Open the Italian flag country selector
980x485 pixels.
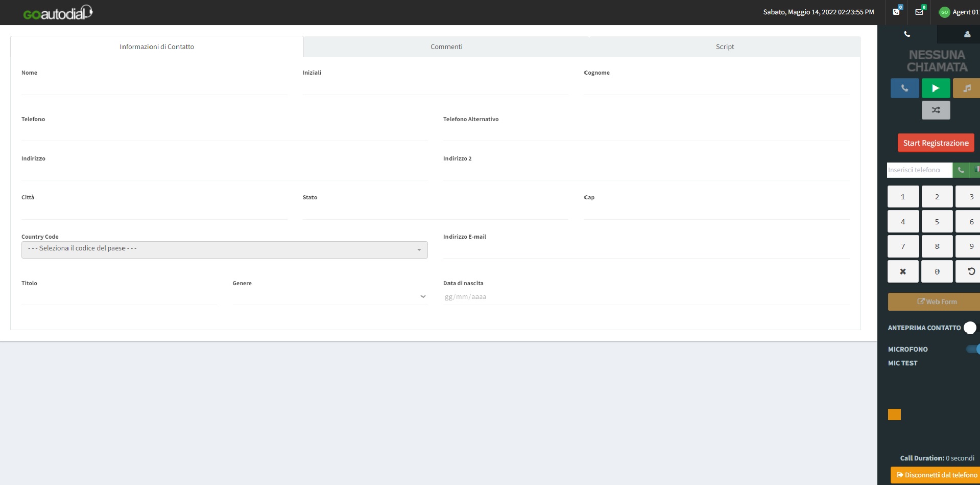click(975, 170)
